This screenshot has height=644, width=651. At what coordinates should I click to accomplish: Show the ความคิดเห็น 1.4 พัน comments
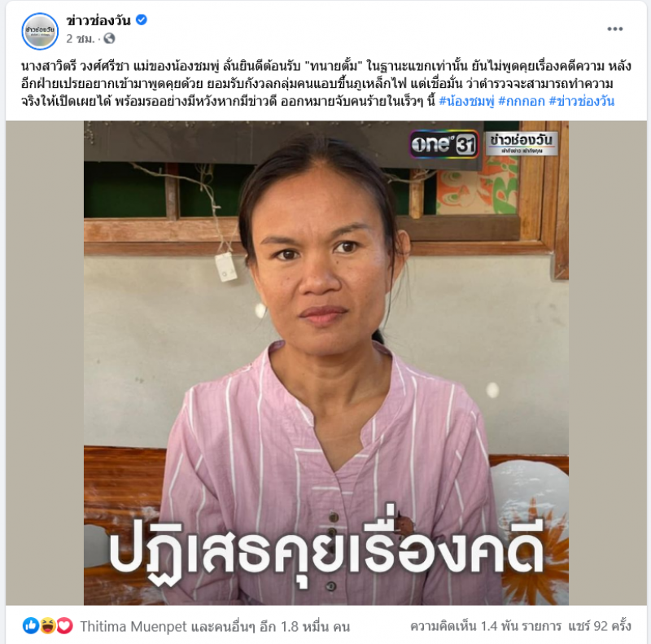(486, 626)
